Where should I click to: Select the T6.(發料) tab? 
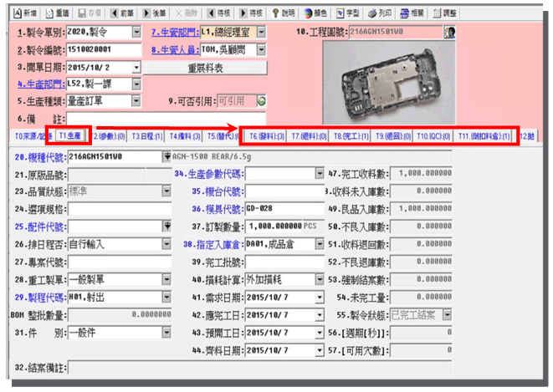point(263,135)
